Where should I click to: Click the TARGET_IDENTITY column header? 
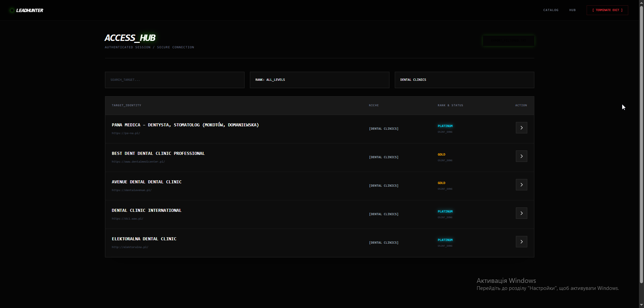pyautogui.click(x=126, y=105)
